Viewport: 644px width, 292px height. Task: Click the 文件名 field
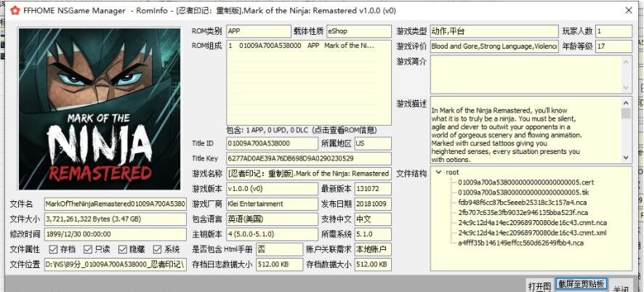coord(116,203)
